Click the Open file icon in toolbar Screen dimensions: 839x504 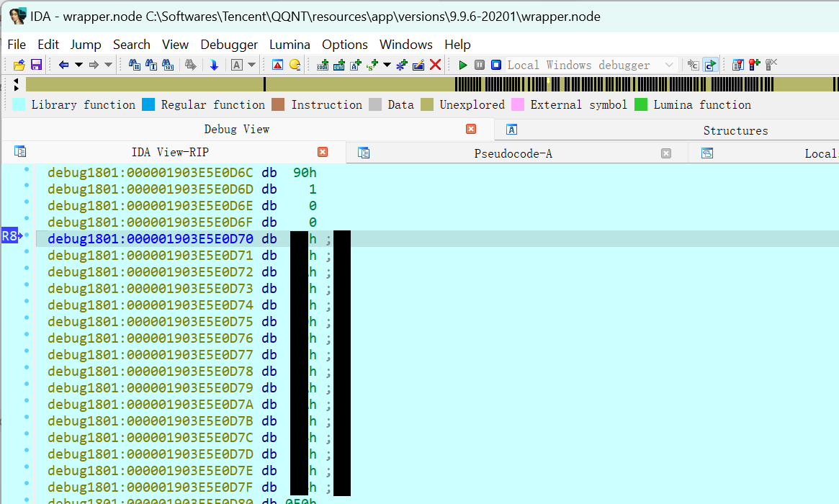(19, 66)
